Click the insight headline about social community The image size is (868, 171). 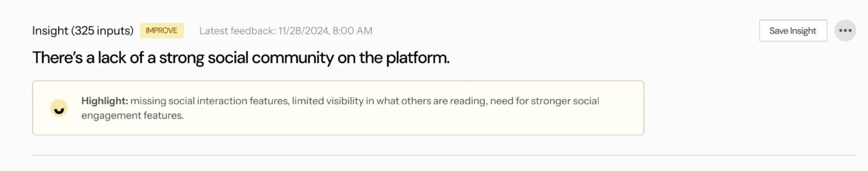(x=241, y=58)
